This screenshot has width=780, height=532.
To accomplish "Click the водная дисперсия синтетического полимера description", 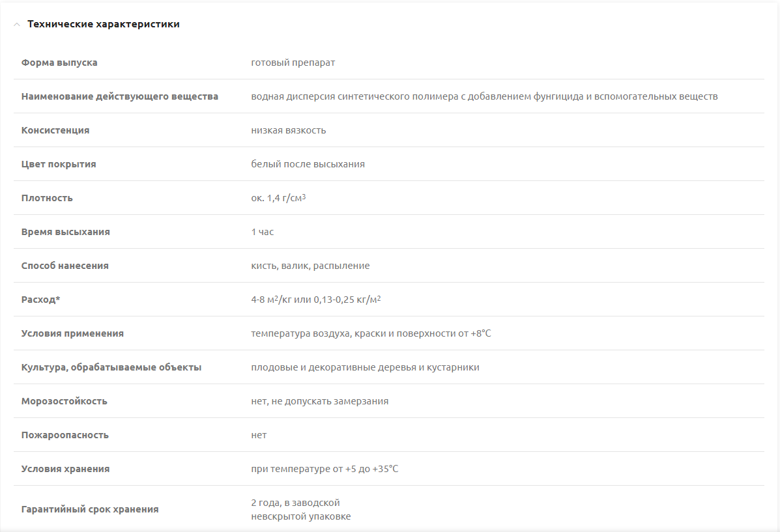I will [x=484, y=96].
